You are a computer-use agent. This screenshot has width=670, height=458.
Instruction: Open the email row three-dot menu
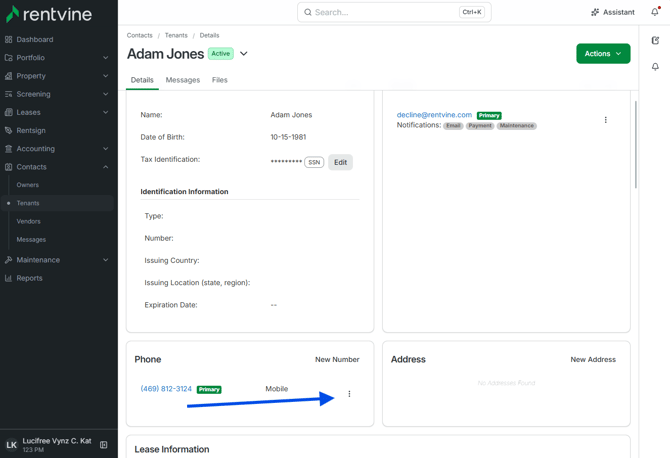[x=605, y=120]
